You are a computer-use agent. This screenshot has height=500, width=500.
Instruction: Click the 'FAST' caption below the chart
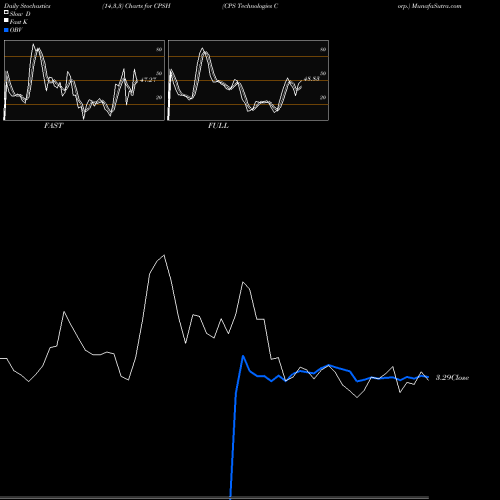(x=53, y=126)
